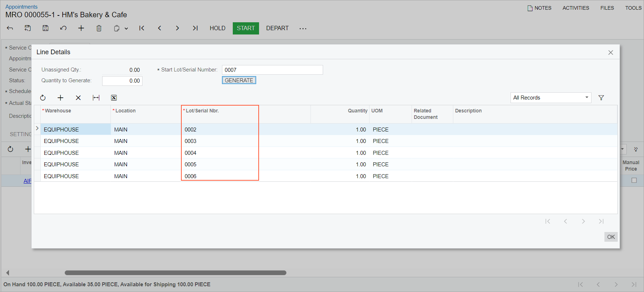The height and width of the screenshot is (292, 644).
Task: Fit columns in Line Details grid
Action: 96,98
